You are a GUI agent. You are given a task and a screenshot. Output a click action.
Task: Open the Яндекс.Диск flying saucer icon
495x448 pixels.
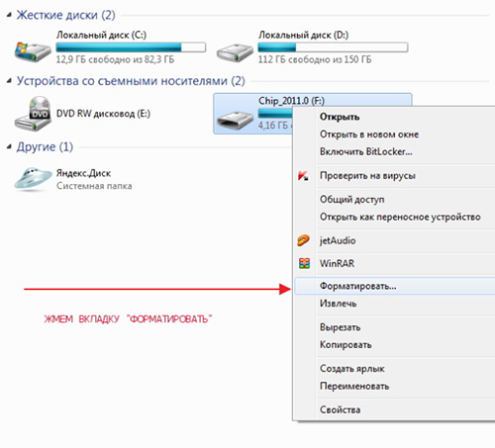(33, 179)
